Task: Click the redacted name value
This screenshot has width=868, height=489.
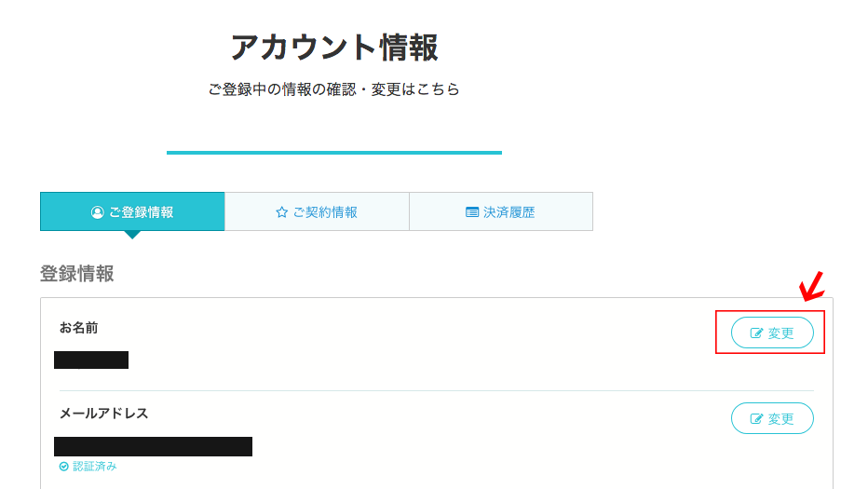Action: 91,360
